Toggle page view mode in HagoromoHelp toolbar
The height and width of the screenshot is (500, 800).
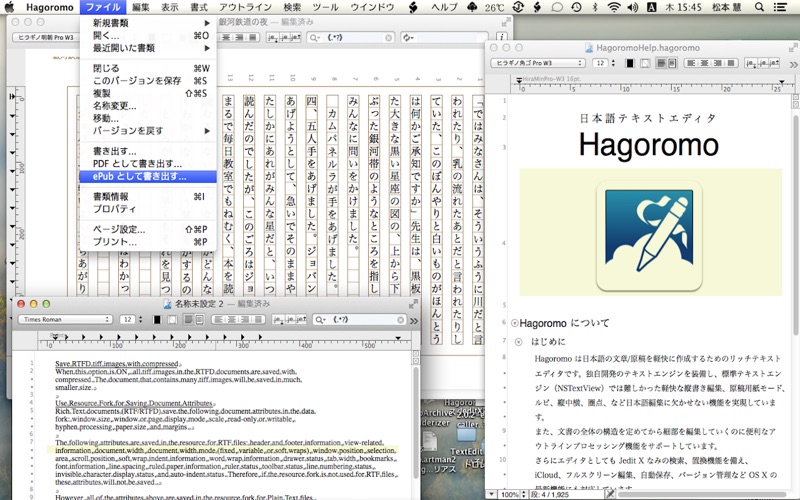point(672,63)
